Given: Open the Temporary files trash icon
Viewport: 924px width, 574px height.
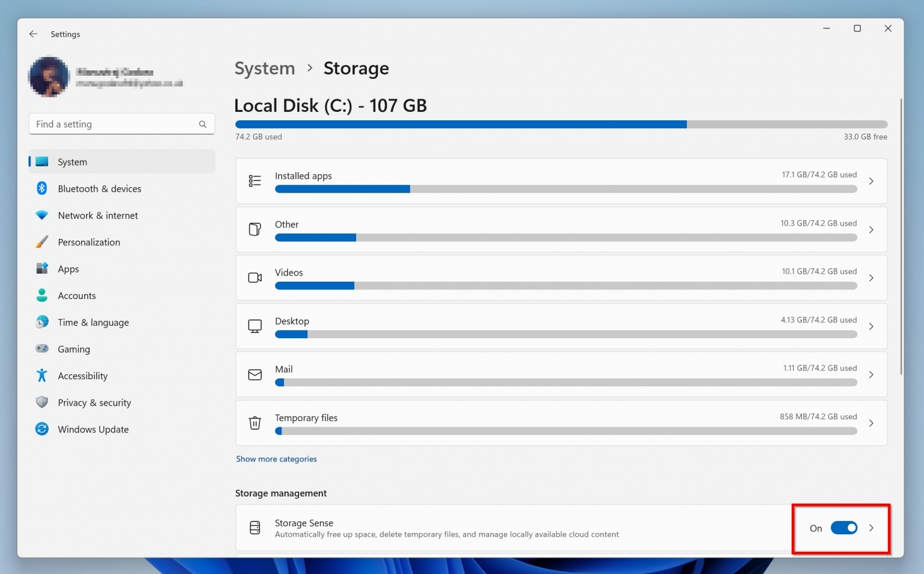Looking at the screenshot, I should coord(255,423).
